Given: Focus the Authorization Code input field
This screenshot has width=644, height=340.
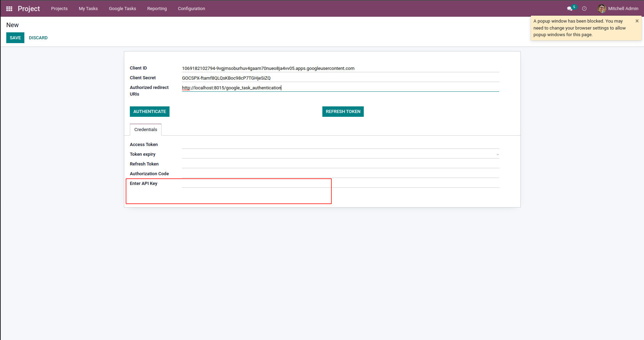Looking at the screenshot, I should click(340, 174).
